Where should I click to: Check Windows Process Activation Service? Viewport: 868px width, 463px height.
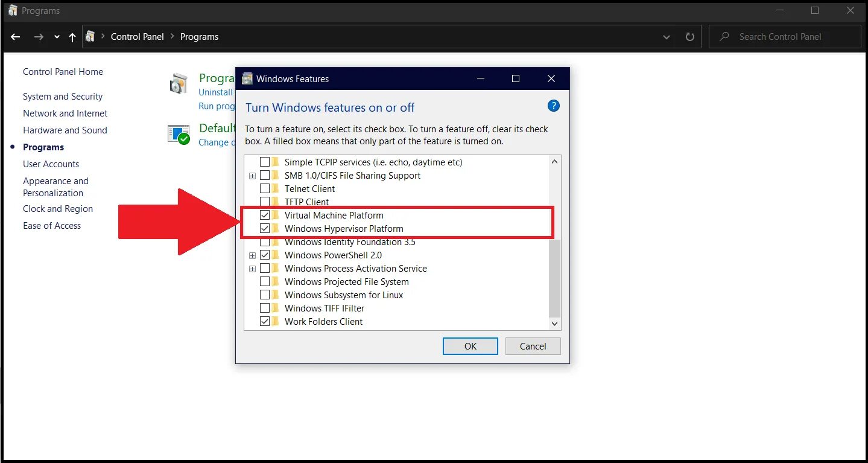pos(265,269)
